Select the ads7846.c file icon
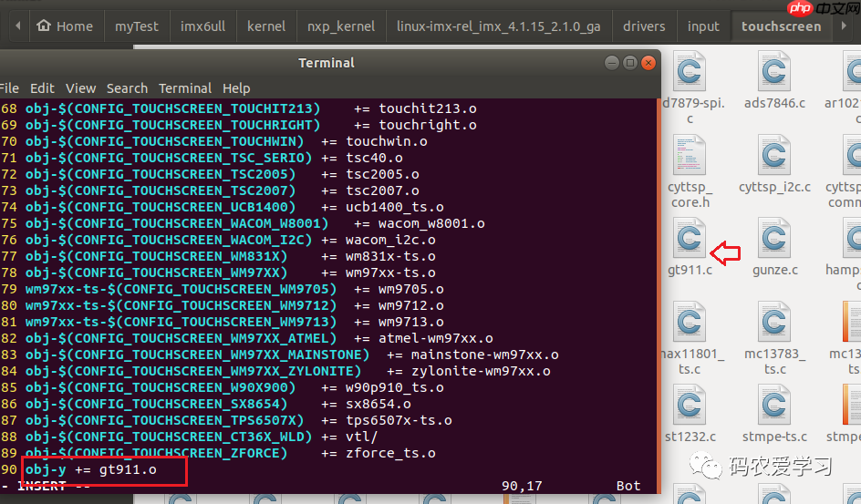Screen dimensions: 861x504 (773, 71)
